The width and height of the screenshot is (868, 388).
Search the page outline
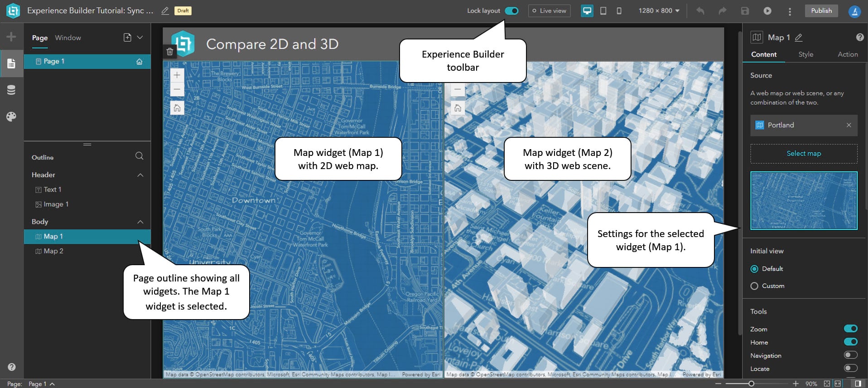139,156
